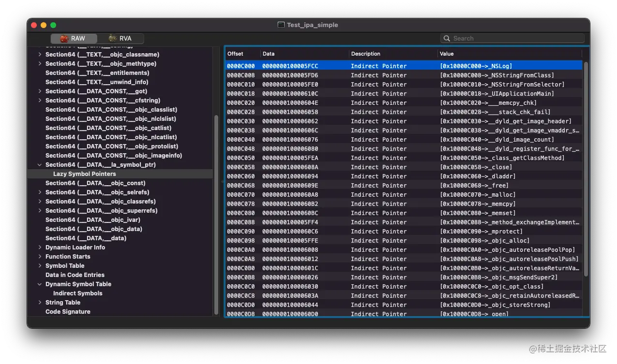Click the table vertical scrollbar
The height and width of the screenshot is (364, 617).
coord(586,169)
